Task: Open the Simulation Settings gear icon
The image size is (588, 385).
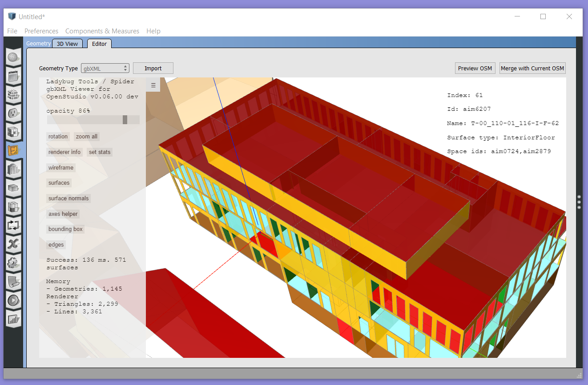Action: click(x=13, y=263)
